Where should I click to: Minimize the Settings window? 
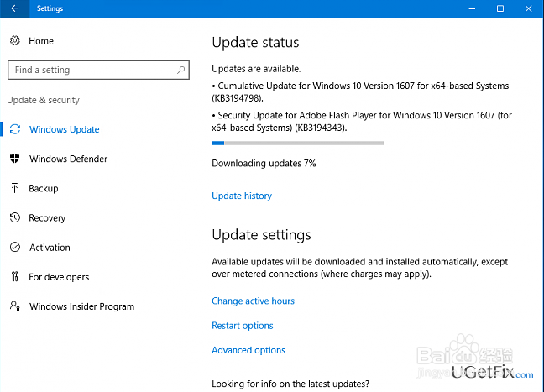pyautogui.click(x=472, y=8)
